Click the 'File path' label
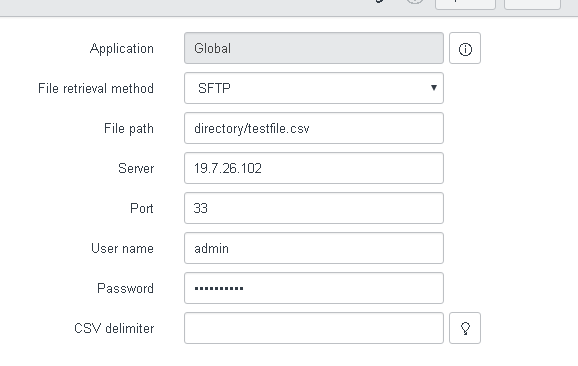The width and height of the screenshot is (578, 366). [x=129, y=129]
